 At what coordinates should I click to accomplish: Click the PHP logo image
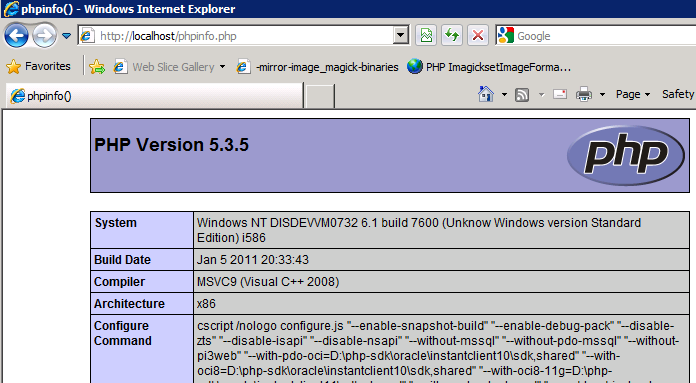pos(626,155)
